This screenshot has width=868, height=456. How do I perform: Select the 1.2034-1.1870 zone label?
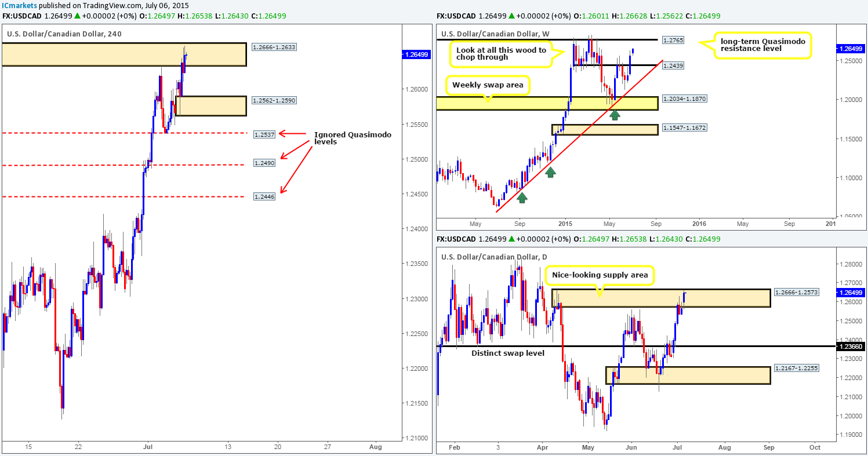click(x=684, y=99)
